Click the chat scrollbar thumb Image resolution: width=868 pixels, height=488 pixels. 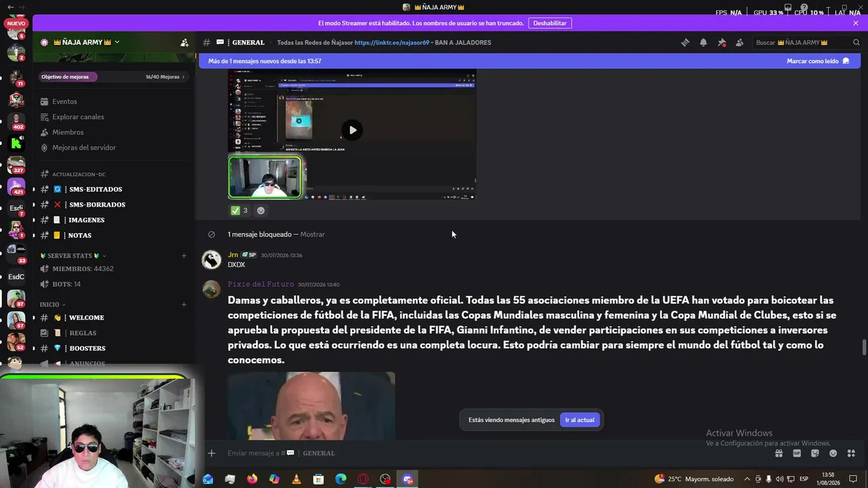pos(864,347)
